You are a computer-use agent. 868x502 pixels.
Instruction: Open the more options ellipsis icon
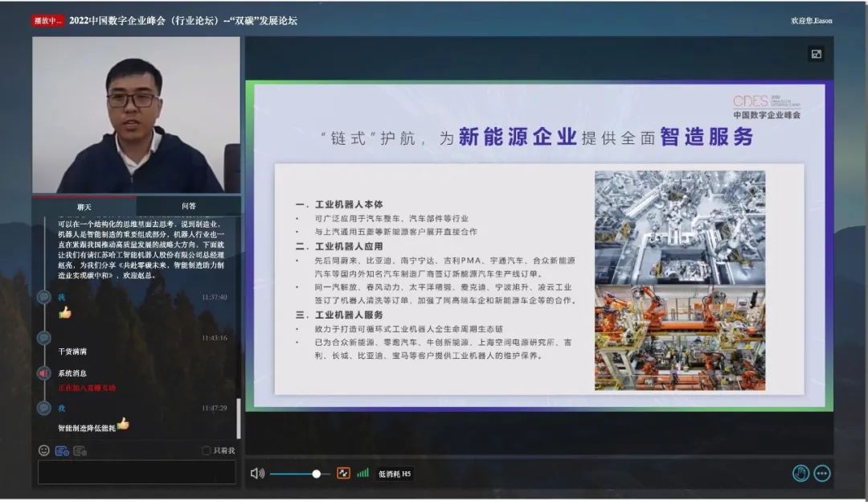(822, 473)
